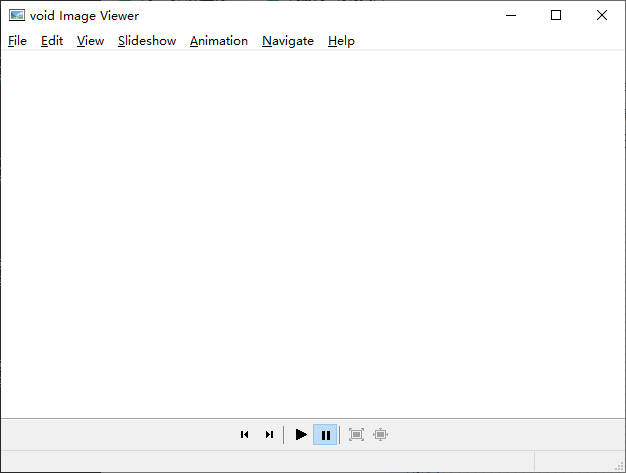Open the Animation menu
The width and height of the screenshot is (626, 473).
click(219, 41)
